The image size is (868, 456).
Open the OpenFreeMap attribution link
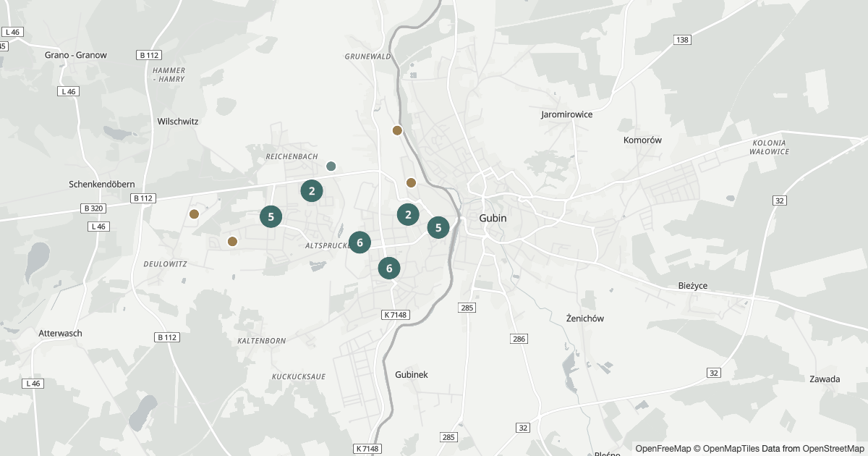coord(663,449)
